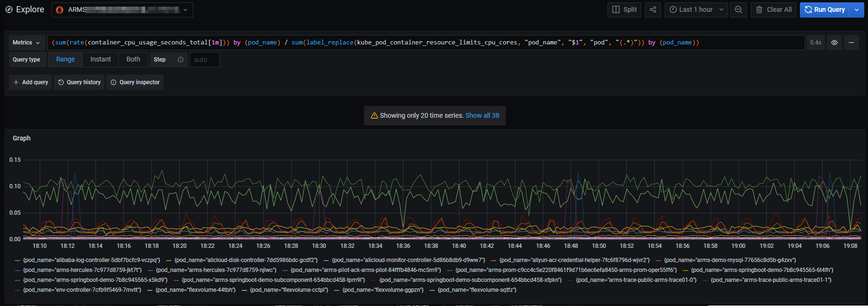Image resolution: width=868 pixels, height=306 pixels.
Task: Click Run Query button
Action: 825,9
